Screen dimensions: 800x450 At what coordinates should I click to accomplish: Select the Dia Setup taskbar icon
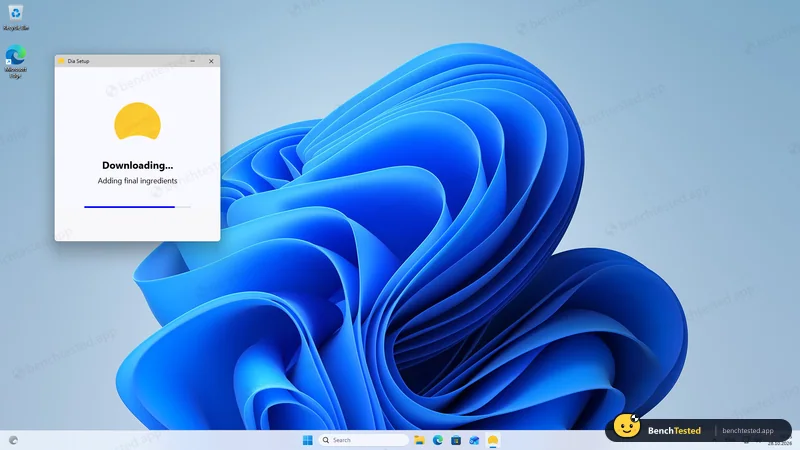pos(493,440)
